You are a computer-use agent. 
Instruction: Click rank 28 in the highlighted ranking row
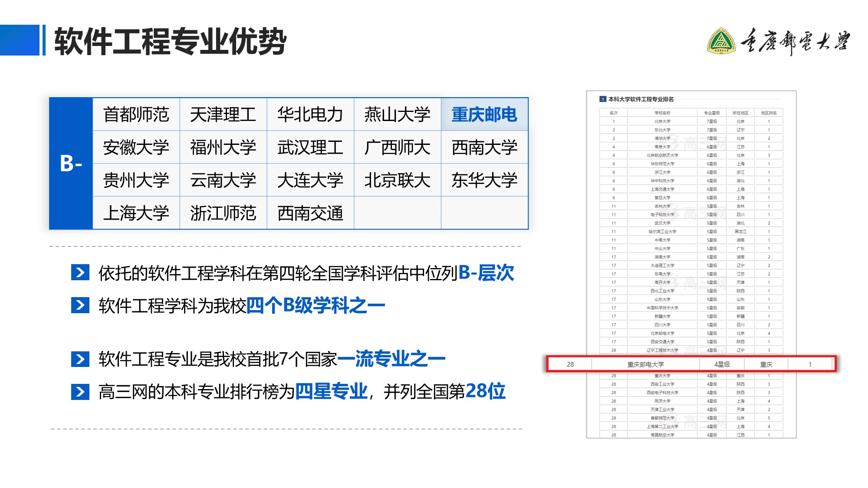point(570,364)
